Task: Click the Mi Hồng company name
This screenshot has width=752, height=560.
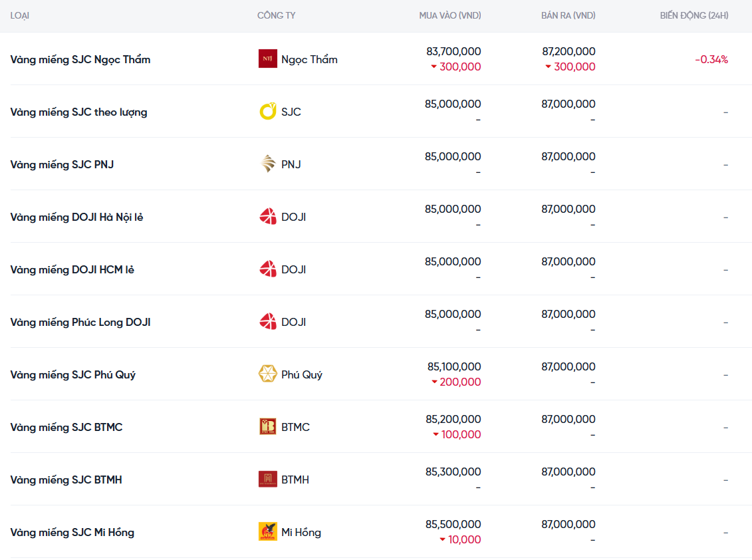Action: tap(301, 532)
